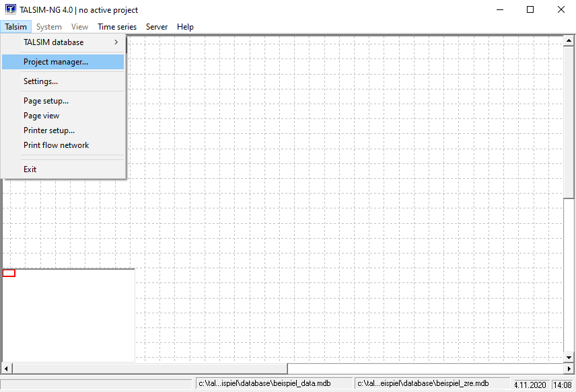Click the red viewport rectangle in overview panel
576x392 pixels.
[9, 273]
